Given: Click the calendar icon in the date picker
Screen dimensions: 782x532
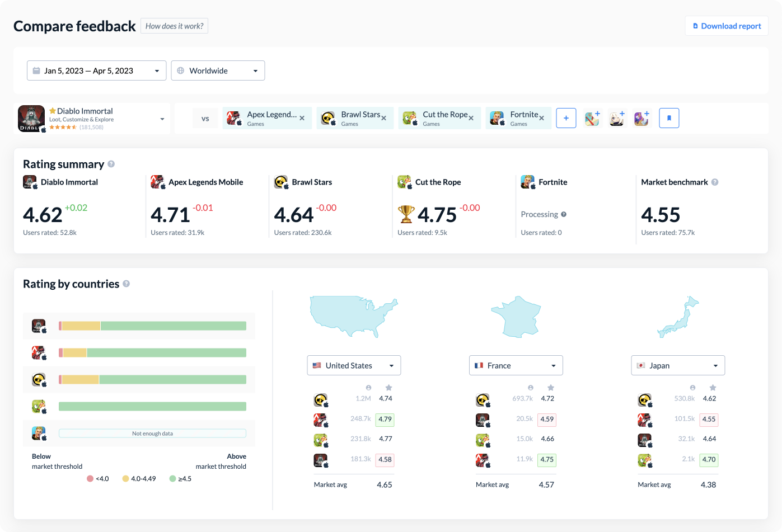Looking at the screenshot, I should 37,70.
